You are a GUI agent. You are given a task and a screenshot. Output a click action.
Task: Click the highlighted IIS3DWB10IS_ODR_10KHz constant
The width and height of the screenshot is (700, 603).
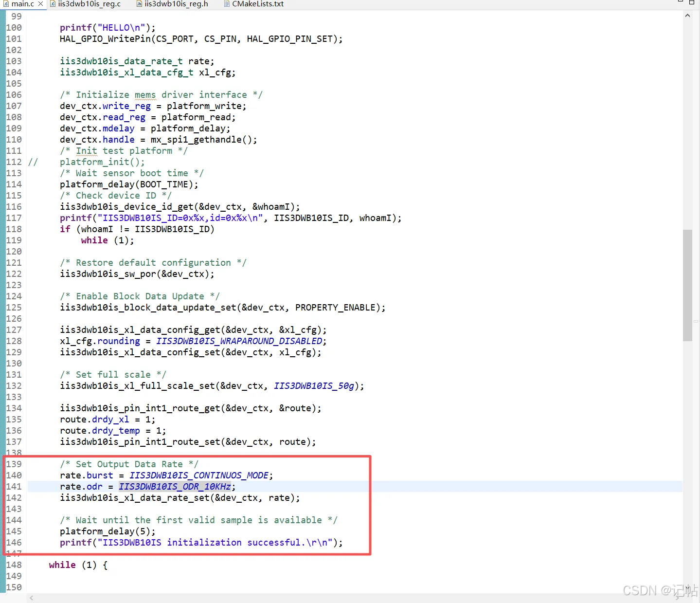click(x=175, y=487)
